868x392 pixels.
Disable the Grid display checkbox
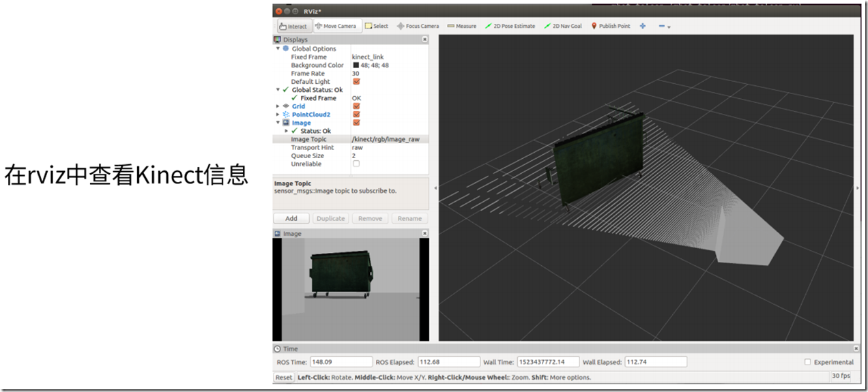tap(356, 106)
